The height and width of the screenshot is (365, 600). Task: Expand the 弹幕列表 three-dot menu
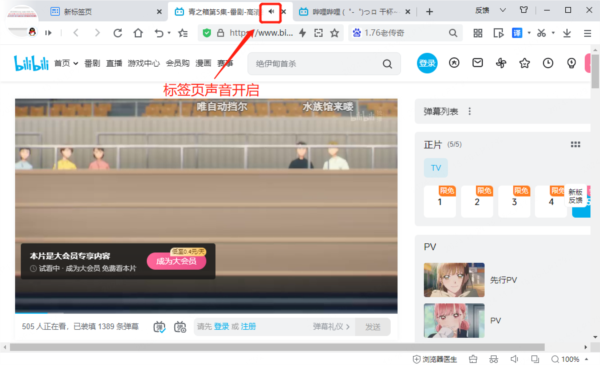(470, 111)
